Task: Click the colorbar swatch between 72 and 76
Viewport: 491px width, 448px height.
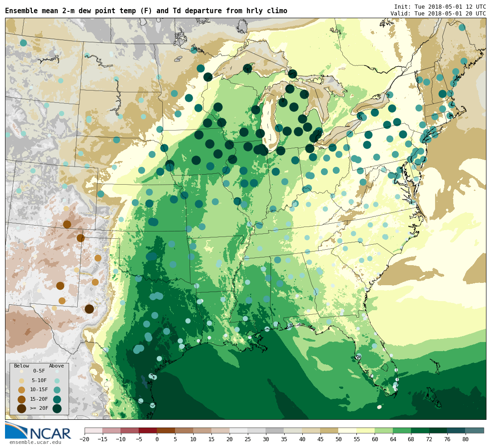Action: coord(438,430)
